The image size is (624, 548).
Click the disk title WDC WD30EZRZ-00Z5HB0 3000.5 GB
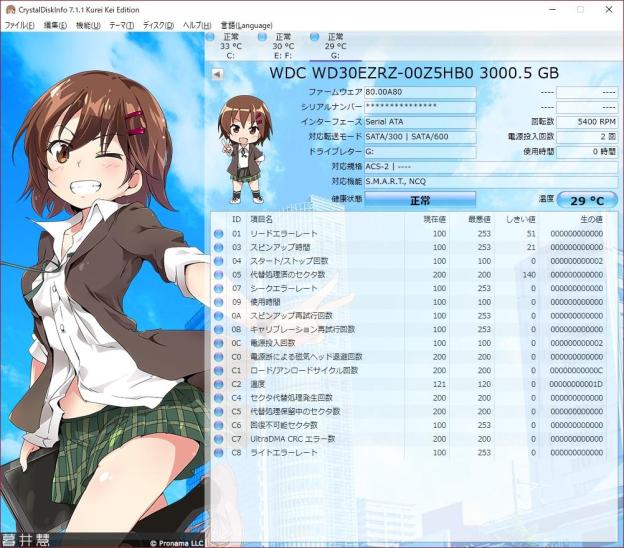[x=414, y=73]
